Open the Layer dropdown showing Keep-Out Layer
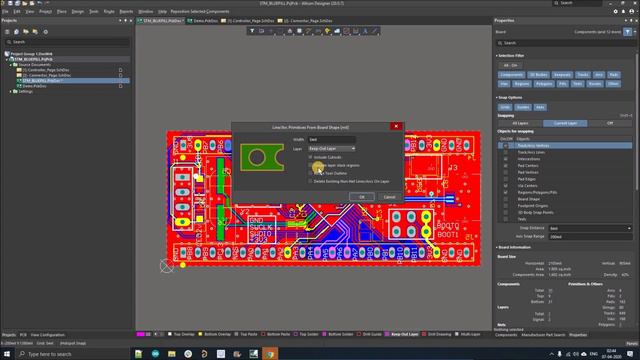 tap(332, 149)
